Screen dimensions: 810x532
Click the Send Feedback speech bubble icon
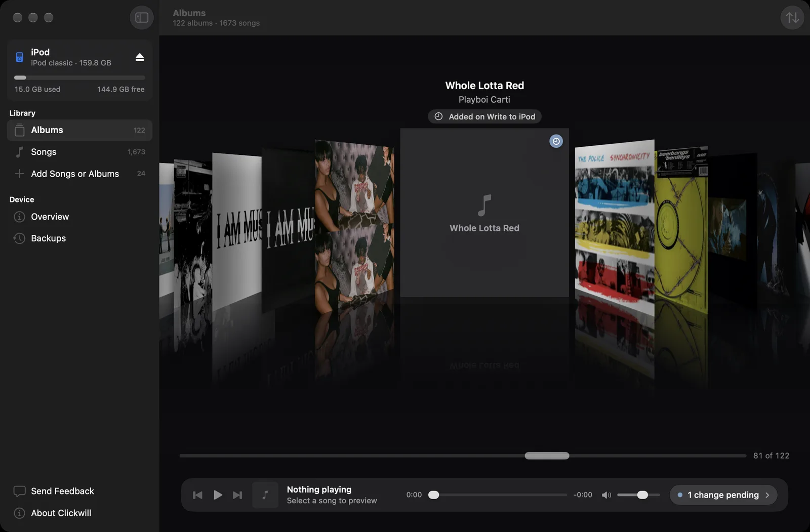(19, 491)
